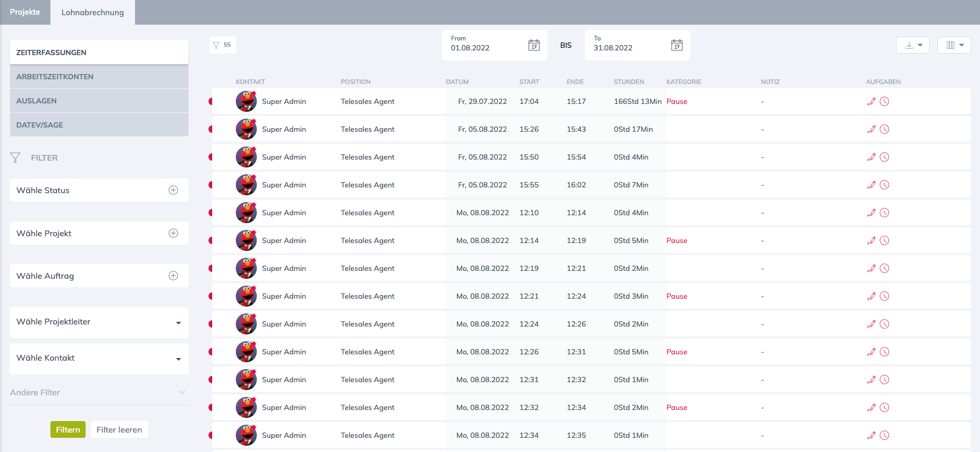Click the filter funnel icon showing 55
The width and height of the screenshot is (980, 452).
pos(216,45)
